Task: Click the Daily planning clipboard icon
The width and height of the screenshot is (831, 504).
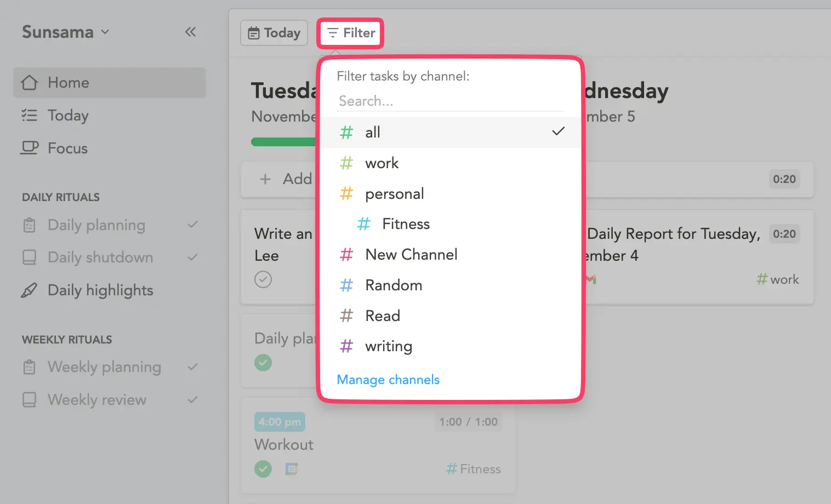Action: coord(29,225)
